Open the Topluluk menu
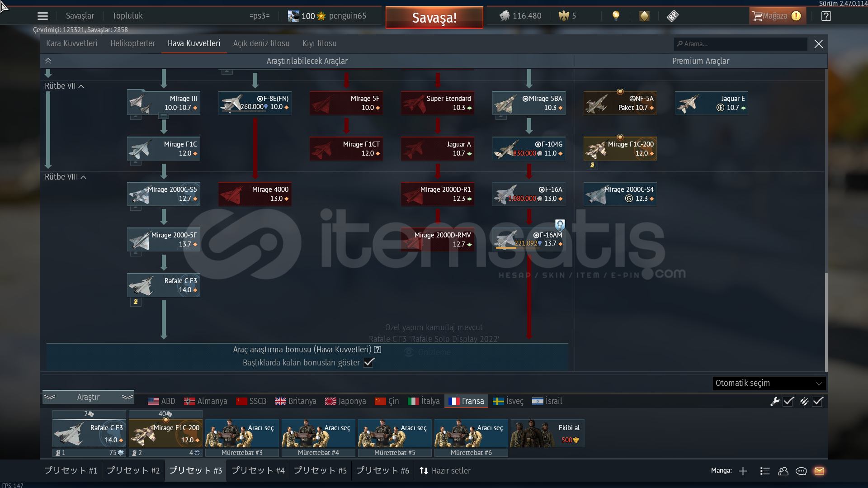 [x=127, y=16]
